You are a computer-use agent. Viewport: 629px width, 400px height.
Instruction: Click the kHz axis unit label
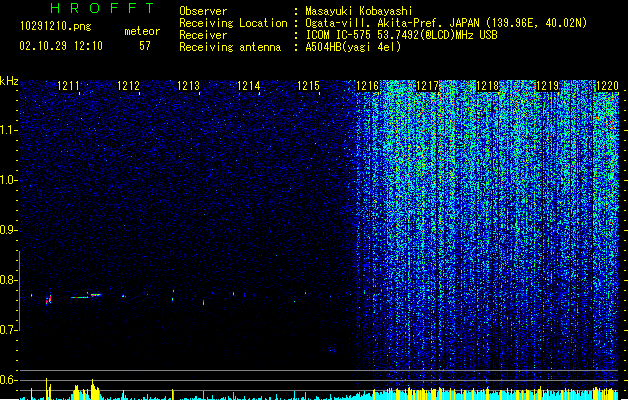(x=9, y=81)
